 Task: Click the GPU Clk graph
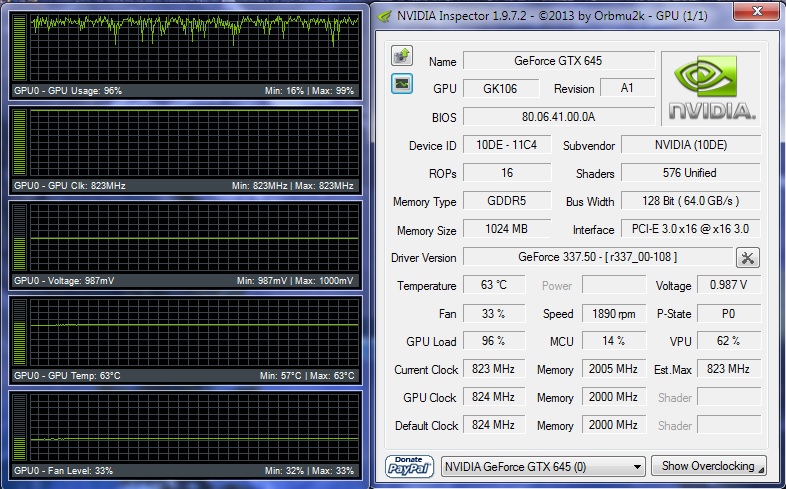point(194,142)
